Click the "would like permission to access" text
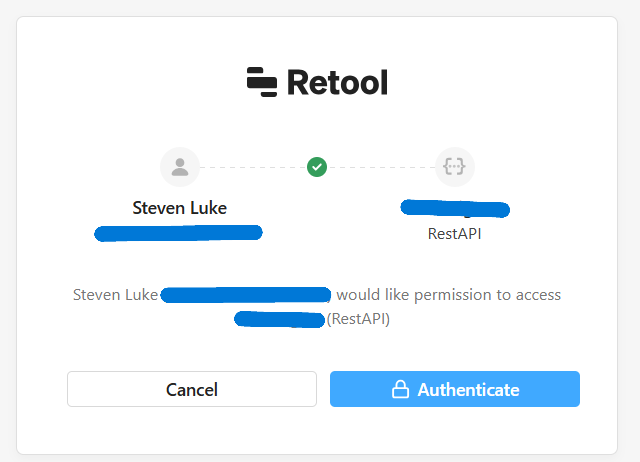The height and width of the screenshot is (462, 640). (449, 295)
